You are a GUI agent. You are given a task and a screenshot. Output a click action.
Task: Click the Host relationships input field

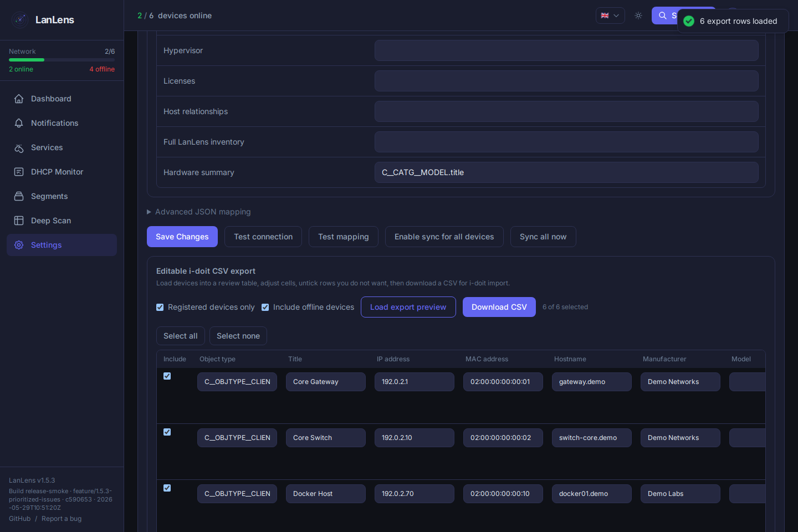click(x=566, y=111)
